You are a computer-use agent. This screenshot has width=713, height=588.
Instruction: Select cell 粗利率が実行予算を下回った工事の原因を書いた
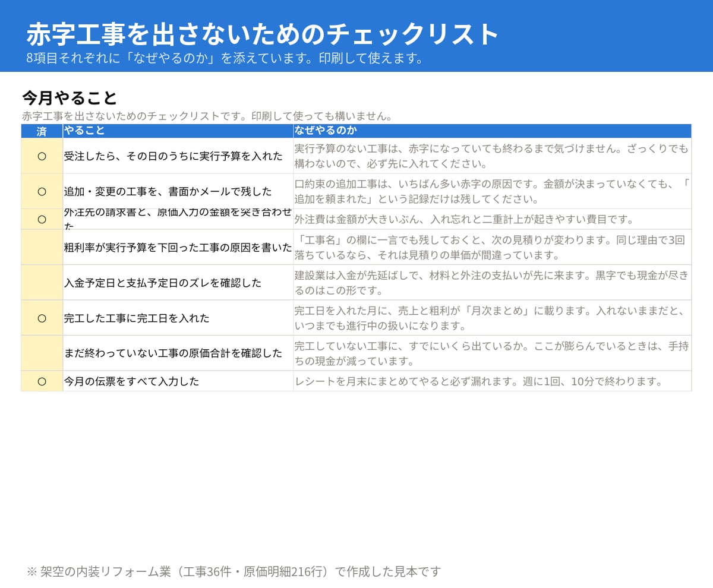click(x=178, y=247)
